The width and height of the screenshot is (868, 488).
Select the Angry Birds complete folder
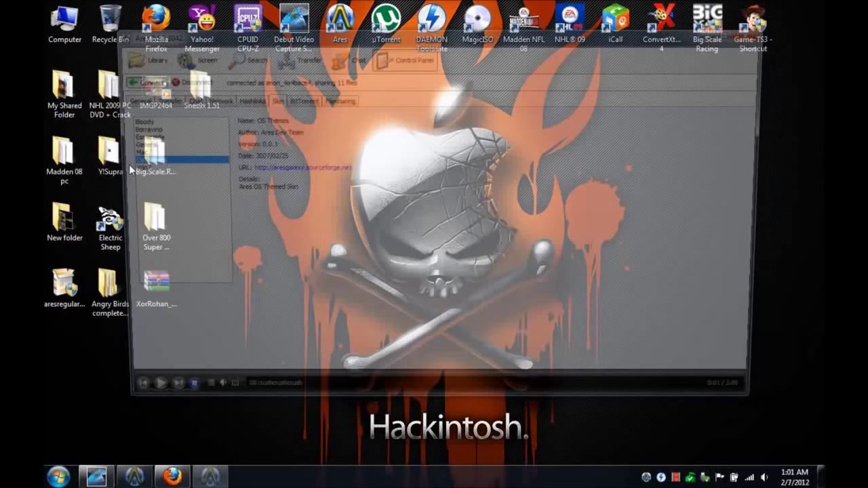(x=110, y=293)
